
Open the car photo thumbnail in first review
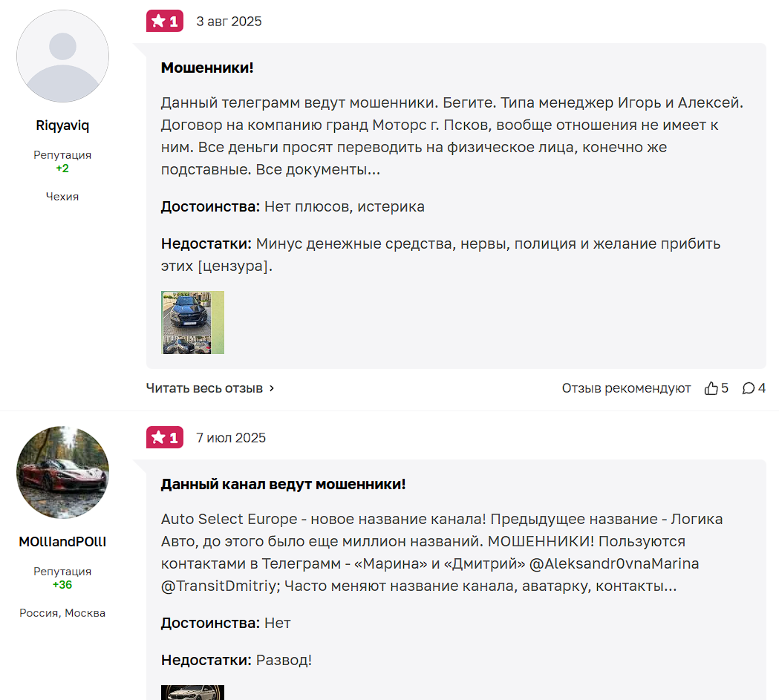[193, 322]
